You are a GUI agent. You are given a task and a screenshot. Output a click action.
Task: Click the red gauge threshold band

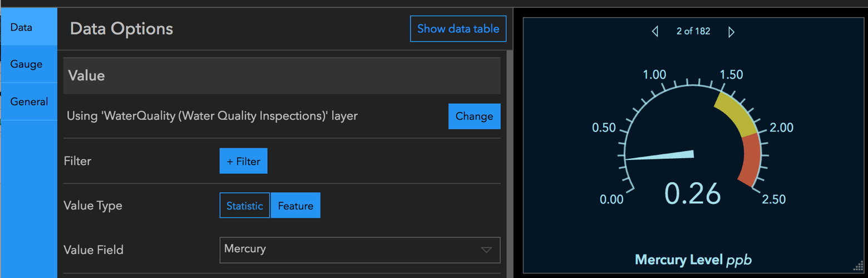coord(751,162)
